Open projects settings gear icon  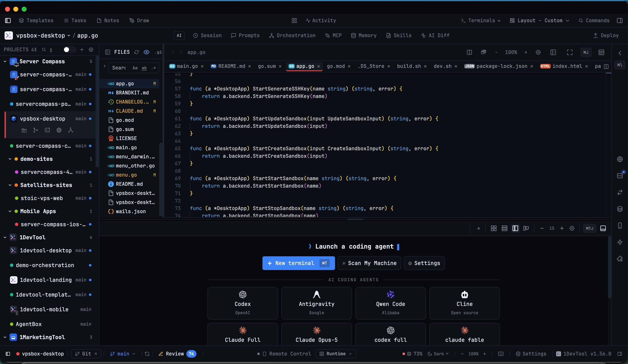tap(91, 50)
